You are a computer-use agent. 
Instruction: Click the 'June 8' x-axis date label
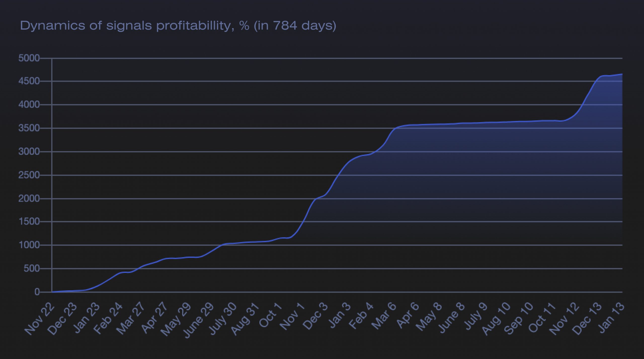[x=451, y=318]
